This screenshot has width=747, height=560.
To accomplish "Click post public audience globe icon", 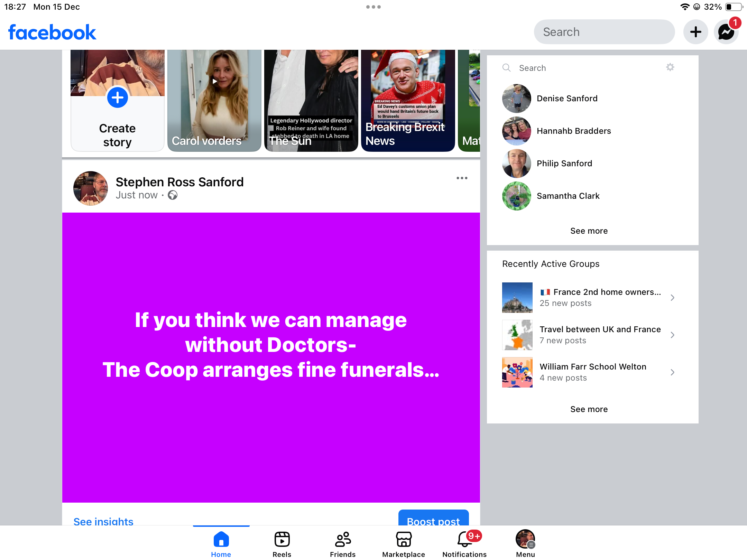I will click(x=173, y=195).
